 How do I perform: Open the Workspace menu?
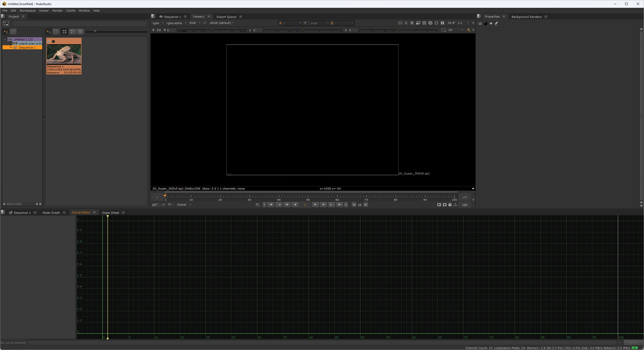(x=27, y=11)
